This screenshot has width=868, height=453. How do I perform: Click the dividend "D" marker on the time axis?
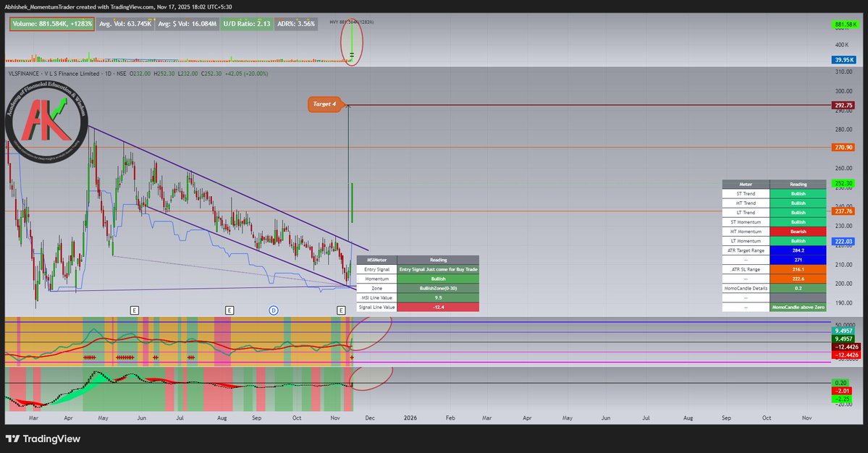pos(274,310)
